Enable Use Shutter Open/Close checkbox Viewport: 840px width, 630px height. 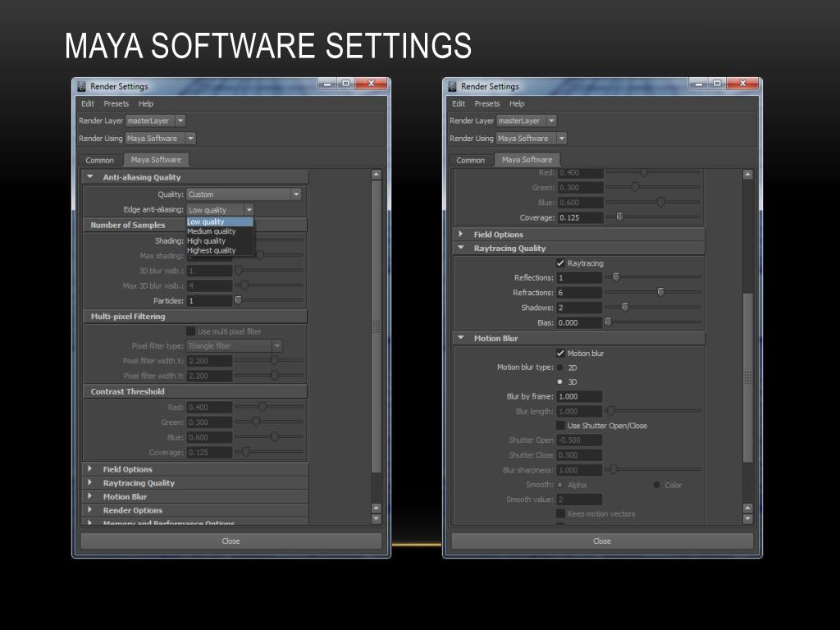click(x=560, y=426)
